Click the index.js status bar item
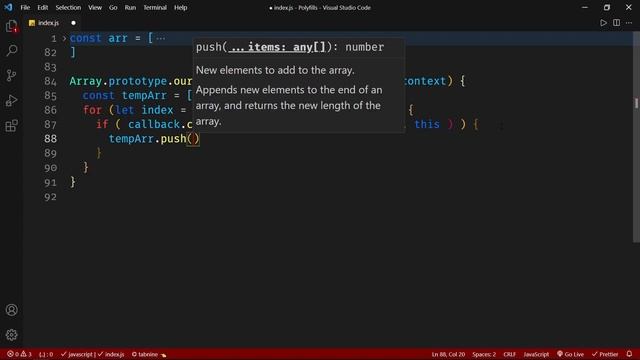The image size is (640, 360). [x=111, y=354]
